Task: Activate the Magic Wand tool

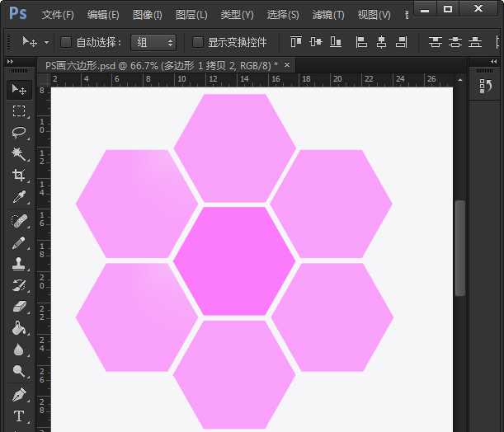Action: [x=18, y=154]
